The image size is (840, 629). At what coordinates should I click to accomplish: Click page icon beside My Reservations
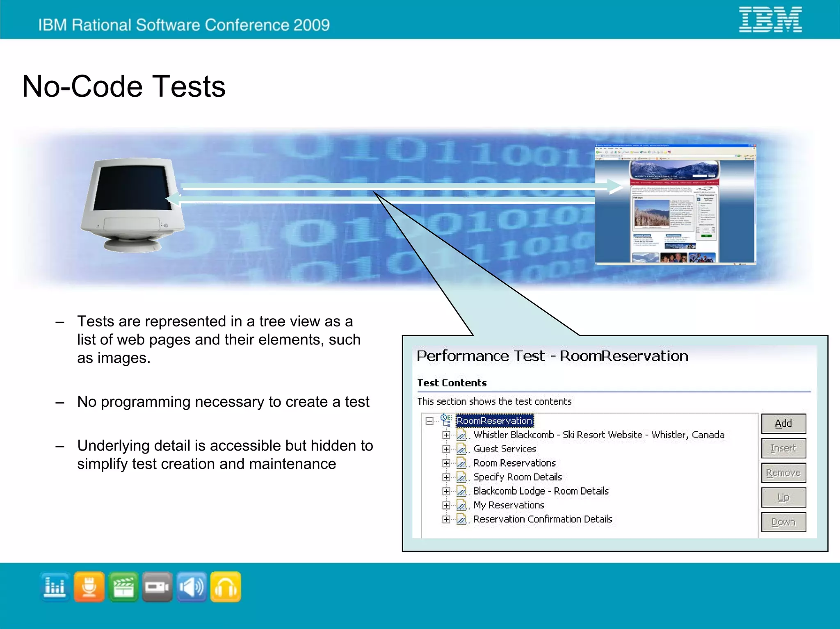click(462, 505)
